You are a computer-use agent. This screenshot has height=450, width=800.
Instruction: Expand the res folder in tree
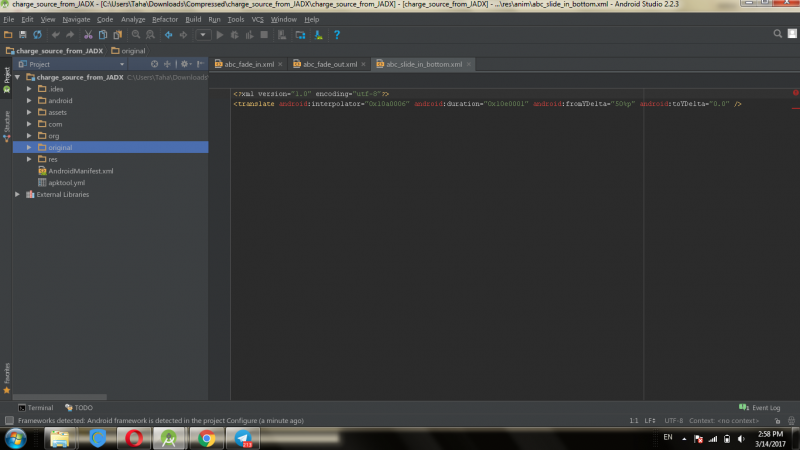tap(29, 159)
